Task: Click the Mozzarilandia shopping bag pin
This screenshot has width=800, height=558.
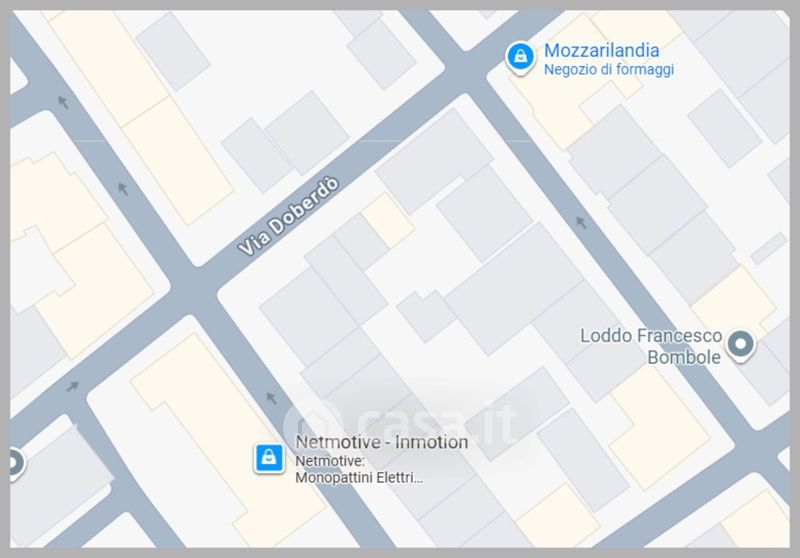Action: [x=520, y=58]
